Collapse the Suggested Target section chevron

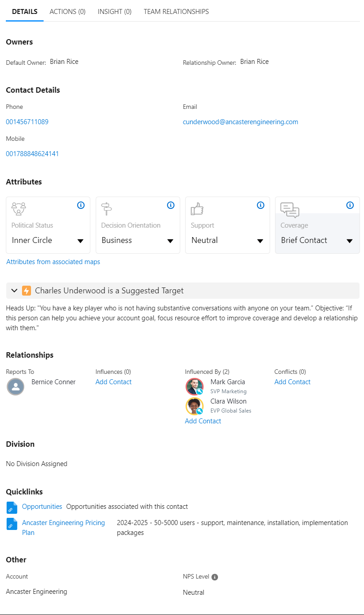coord(14,291)
